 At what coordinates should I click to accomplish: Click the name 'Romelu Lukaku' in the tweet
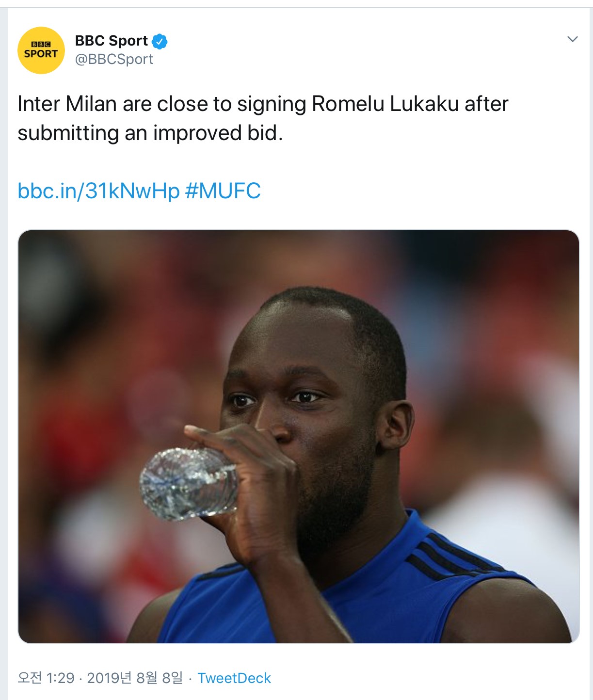point(385,104)
